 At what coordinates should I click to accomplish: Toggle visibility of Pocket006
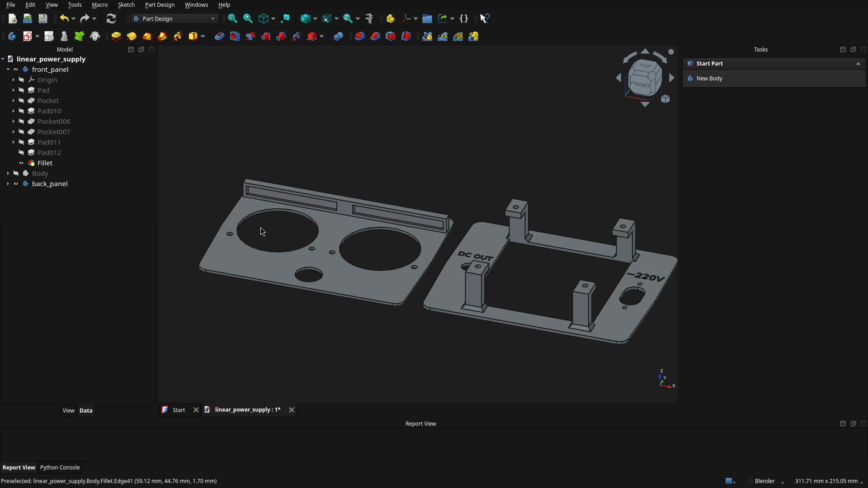tap(21, 122)
